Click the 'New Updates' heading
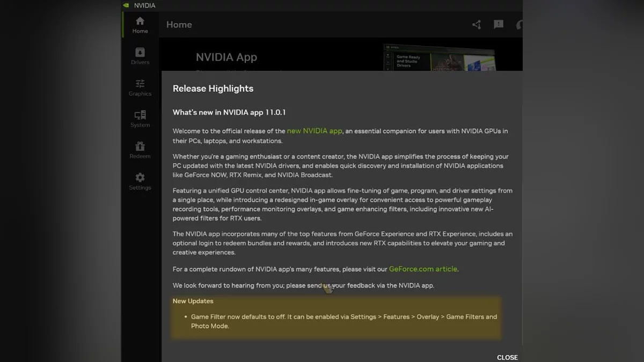The height and width of the screenshot is (362, 644). click(x=193, y=301)
